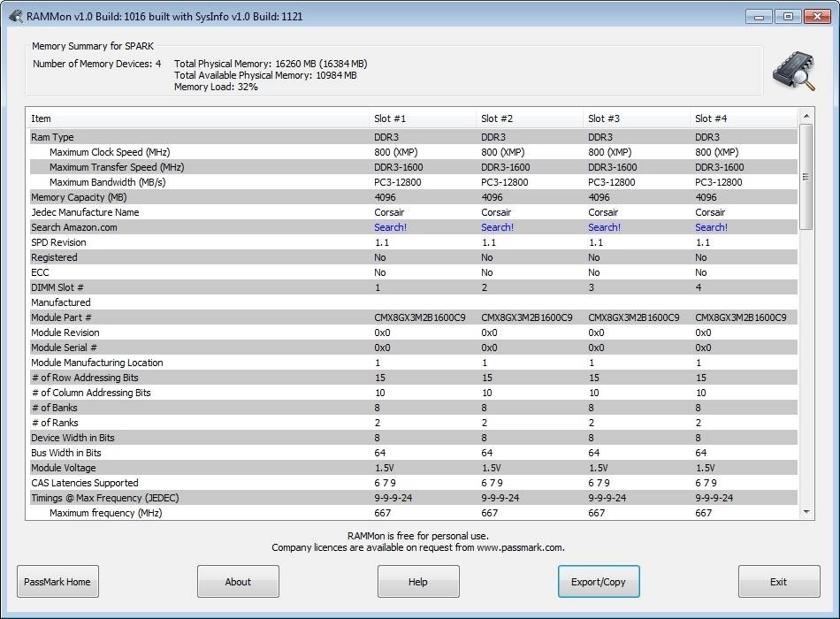Click the Slot #3 Amazon Search! link
The image size is (840, 619).
click(604, 227)
